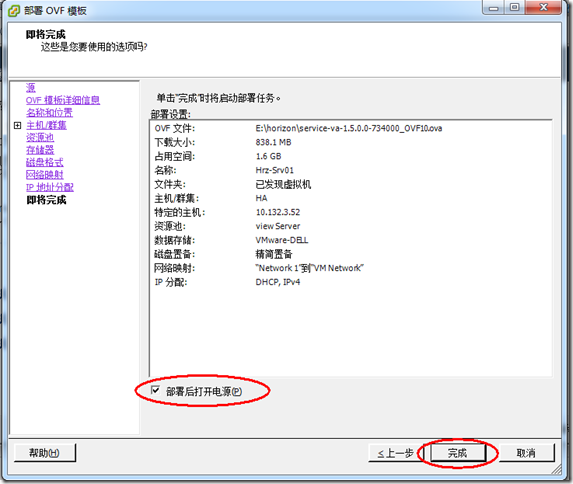
Task: Click the 精简置备 provisioning value
Action: [274, 254]
